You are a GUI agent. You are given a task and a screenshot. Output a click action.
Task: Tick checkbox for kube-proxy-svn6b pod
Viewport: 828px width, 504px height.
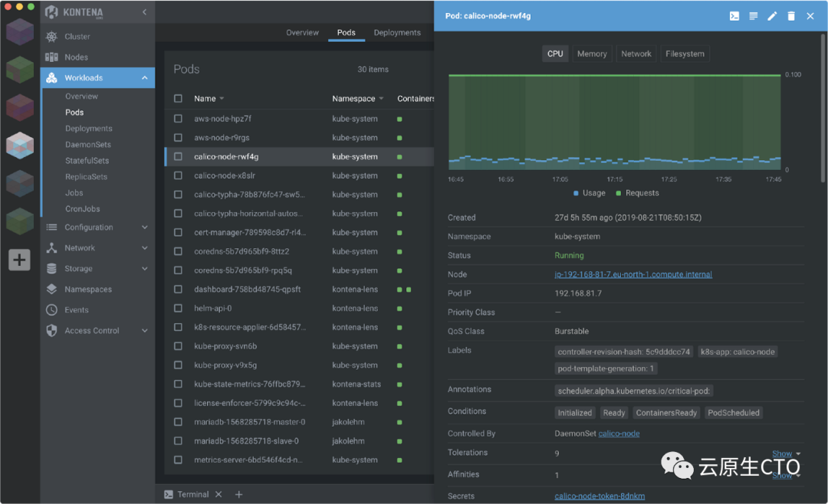point(178,346)
